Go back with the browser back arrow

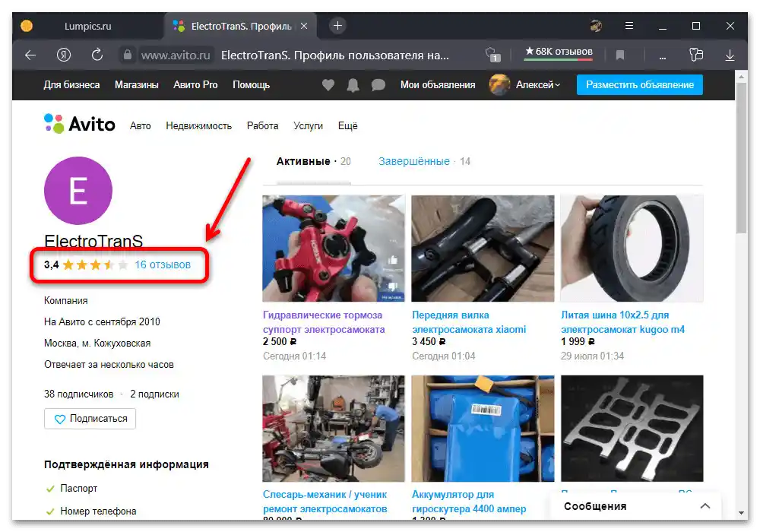(30, 55)
